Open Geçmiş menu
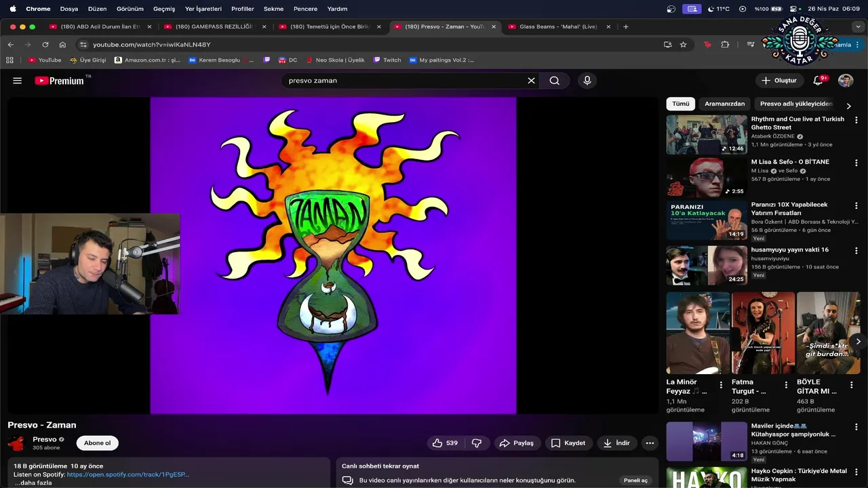 tap(164, 9)
